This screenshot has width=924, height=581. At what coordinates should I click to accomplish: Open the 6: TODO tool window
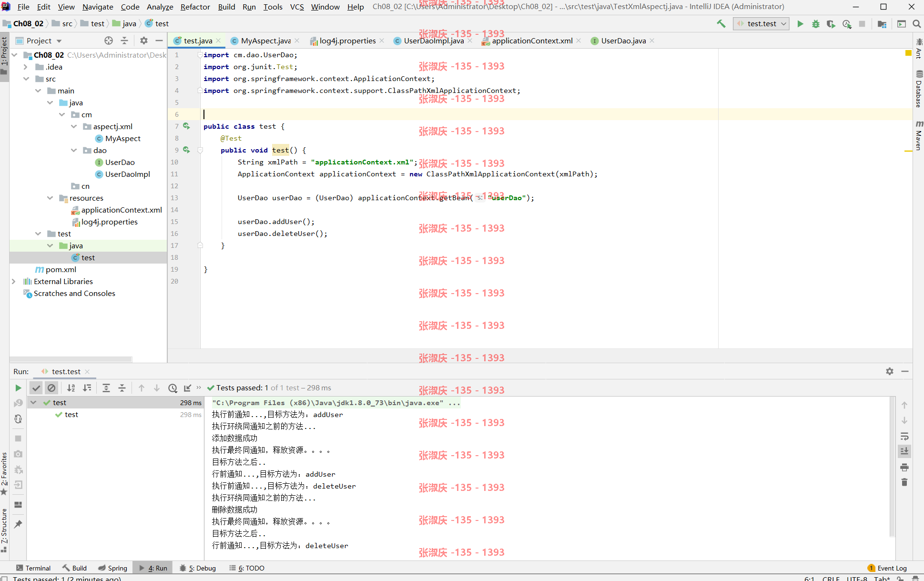tap(247, 568)
